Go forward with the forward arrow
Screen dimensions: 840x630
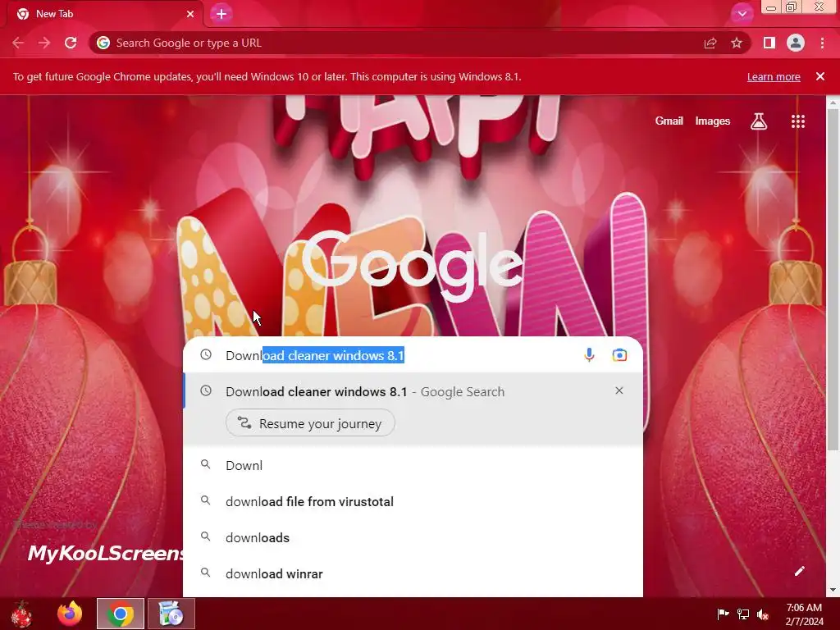pyautogui.click(x=44, y=43)
